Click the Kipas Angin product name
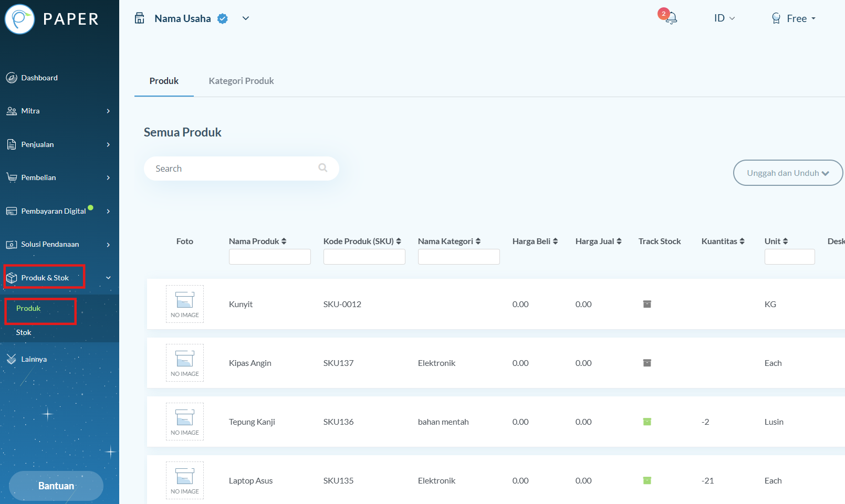This screenshot has height=504, width=845. (250, 363)
